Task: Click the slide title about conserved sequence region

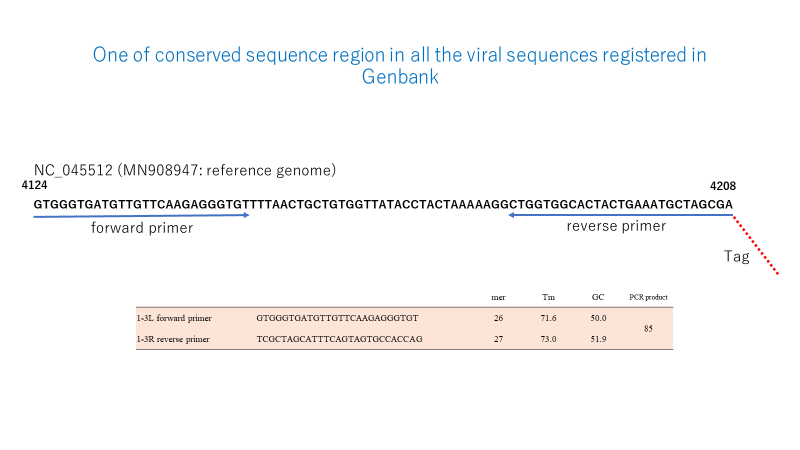Action: click(x=399, y=65)
